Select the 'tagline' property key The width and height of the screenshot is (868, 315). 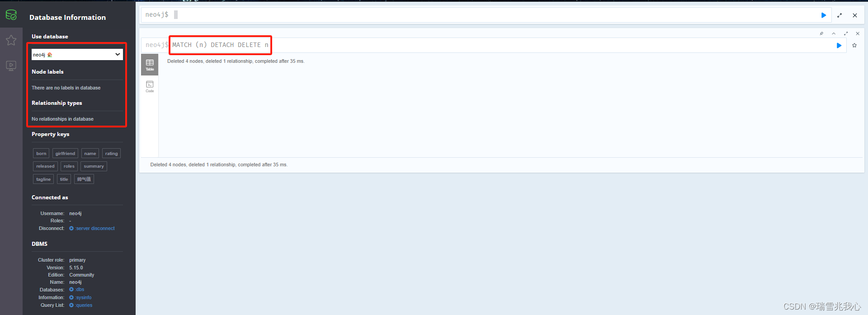tap(43, 179)
